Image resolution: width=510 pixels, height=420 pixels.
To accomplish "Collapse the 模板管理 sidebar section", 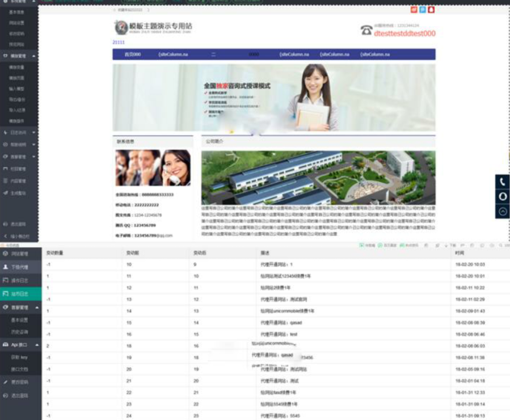I will [x=34, y=56].
